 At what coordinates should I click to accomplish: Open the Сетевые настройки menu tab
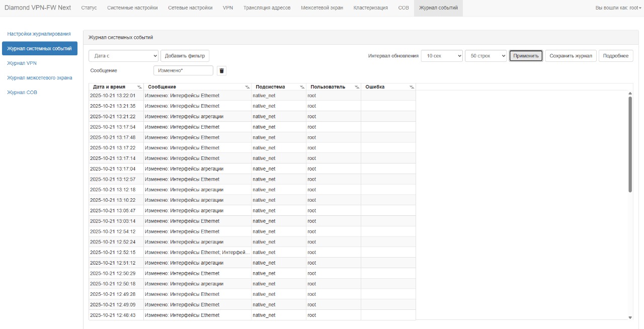[190, 8]
